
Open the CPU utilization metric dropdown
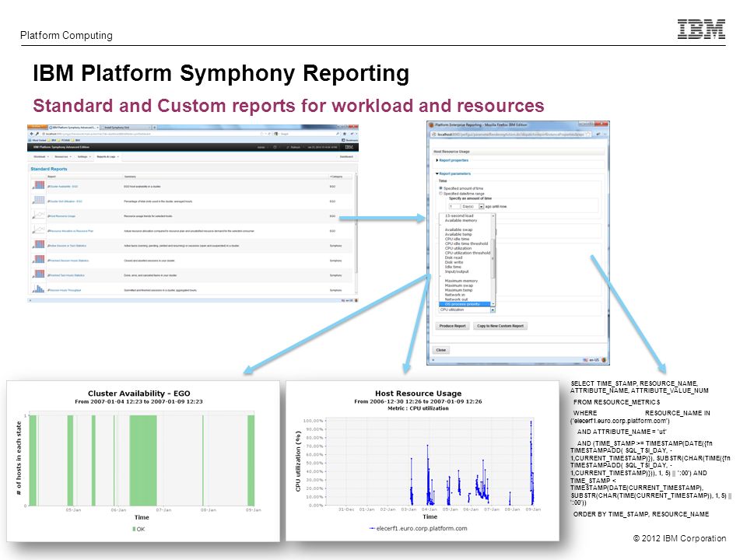(467, 310)
